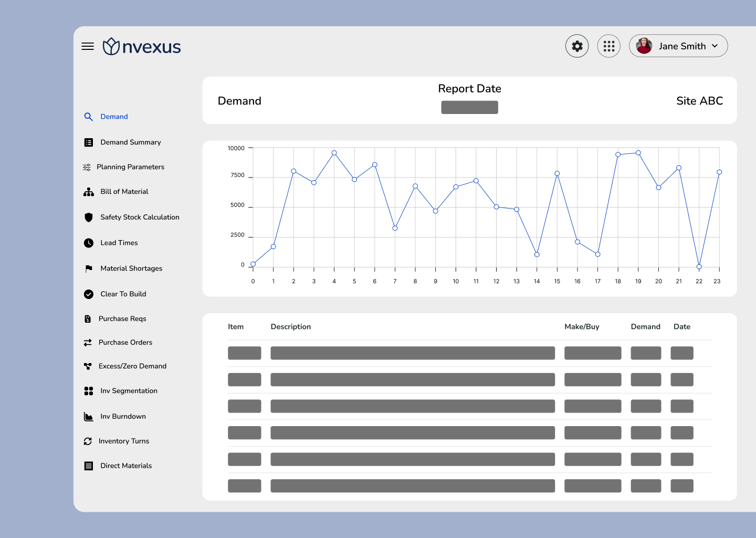Click the Purchase Reqs document icon
This screenshot has width=756, height=538.
coord(88,319)
